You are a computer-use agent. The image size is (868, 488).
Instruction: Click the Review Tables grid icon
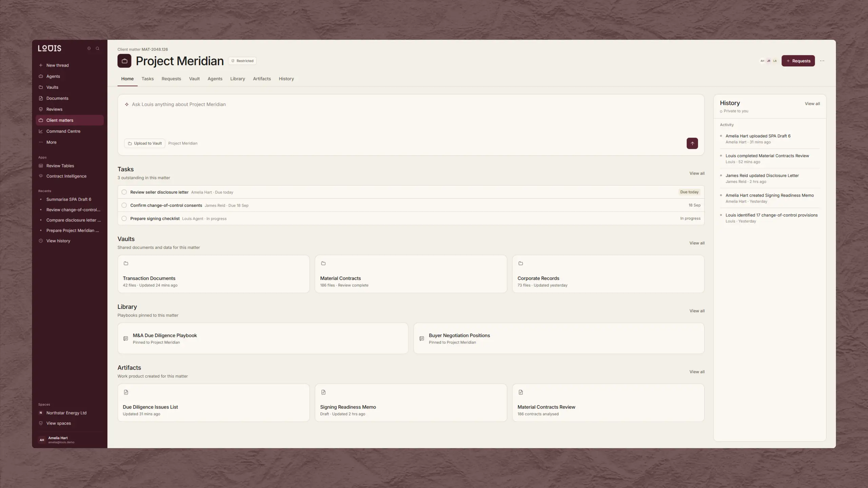point(41,166)
